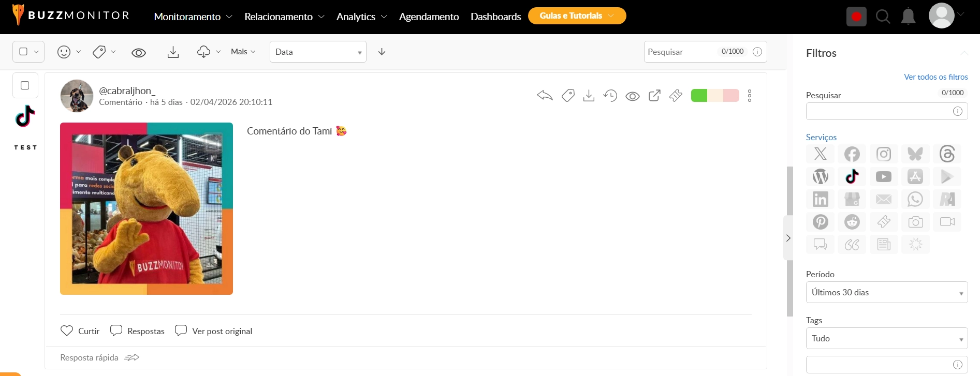Viewport: 980px width, 376px height.
Task: Open the comment in external link
Action: click(654, 96)
